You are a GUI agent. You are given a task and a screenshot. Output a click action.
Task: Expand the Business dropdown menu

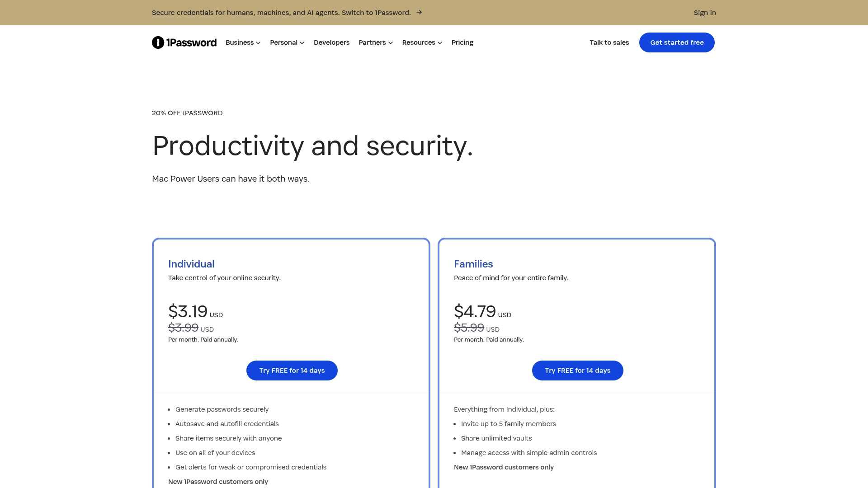(243, 42)
